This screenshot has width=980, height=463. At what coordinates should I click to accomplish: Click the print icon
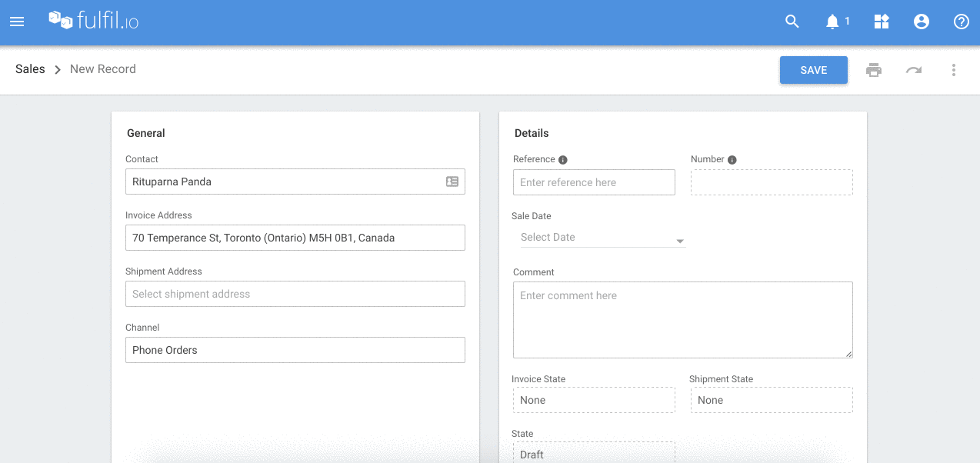[x=874, y=70]
